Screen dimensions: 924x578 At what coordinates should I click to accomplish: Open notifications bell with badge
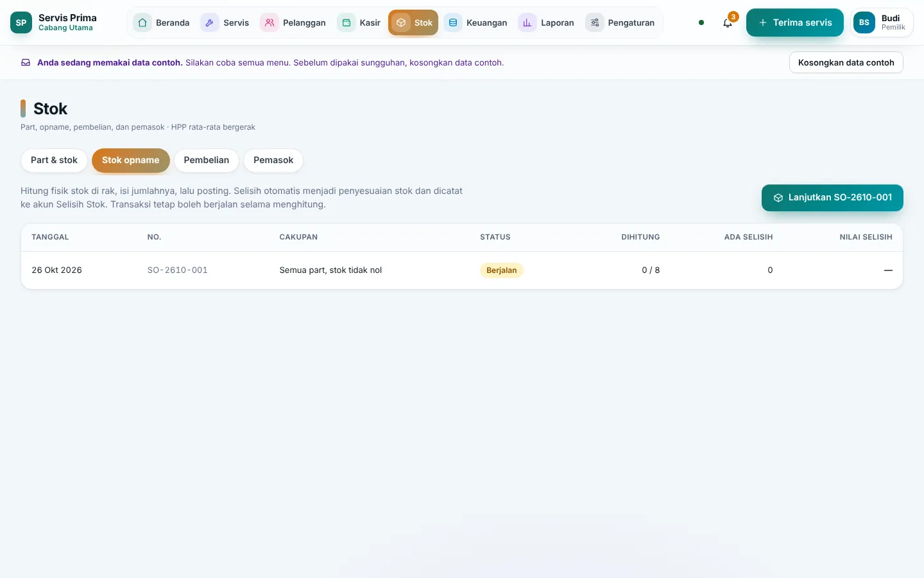coord(728,22)
